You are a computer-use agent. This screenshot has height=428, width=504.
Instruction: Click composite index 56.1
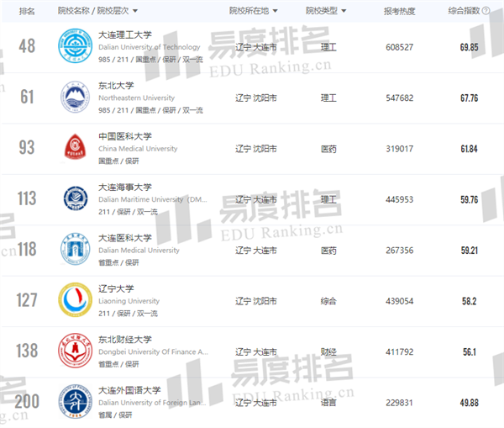pos(470,352)
